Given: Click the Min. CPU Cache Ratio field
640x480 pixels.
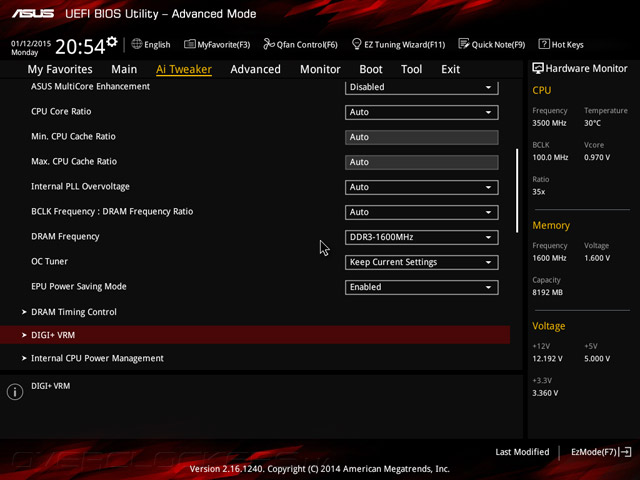Looking at the screenshot, I should (422, 137).
